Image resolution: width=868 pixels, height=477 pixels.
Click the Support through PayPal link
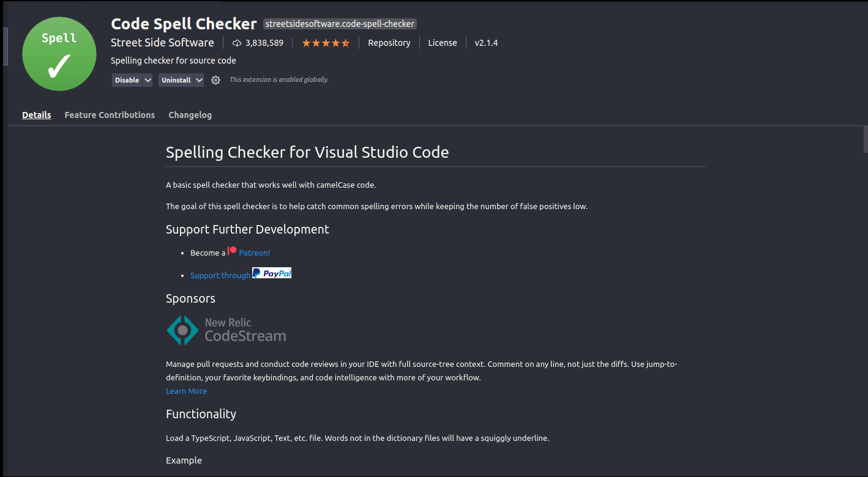click(x=220, y=275)
